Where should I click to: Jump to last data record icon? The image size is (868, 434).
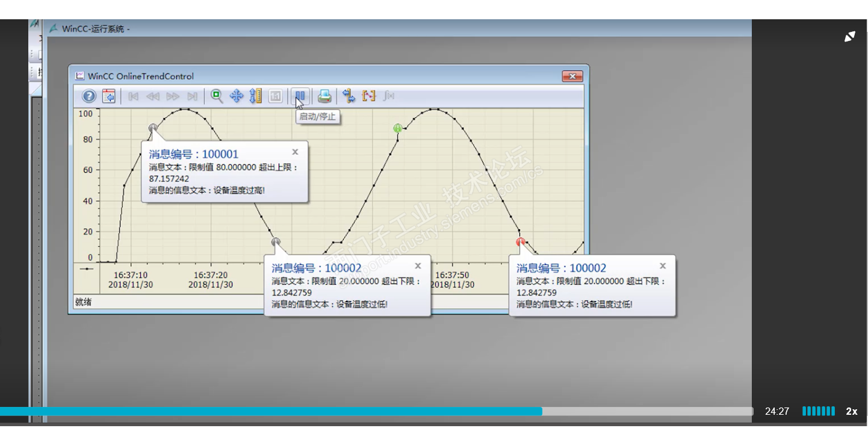[192, 96]
